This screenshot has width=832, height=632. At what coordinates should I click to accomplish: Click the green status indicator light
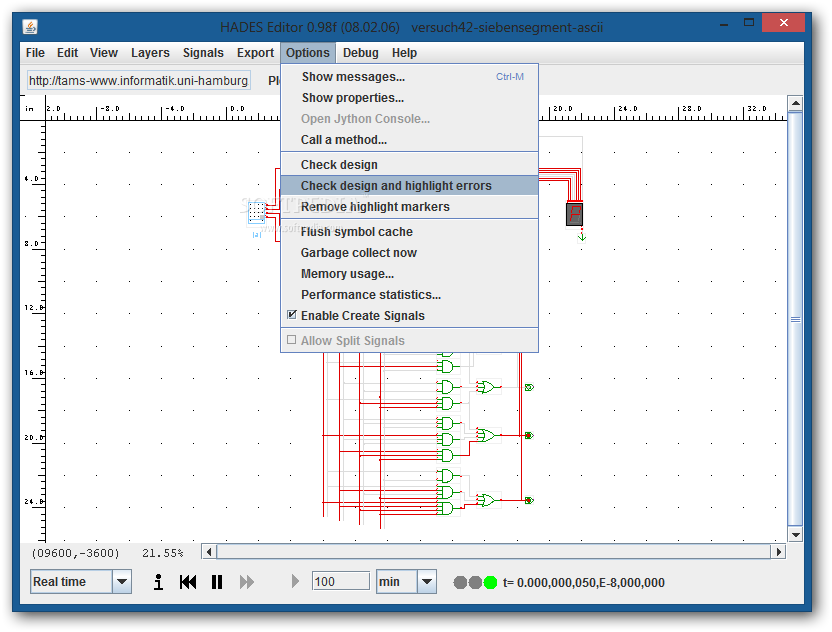pos(490,583)
